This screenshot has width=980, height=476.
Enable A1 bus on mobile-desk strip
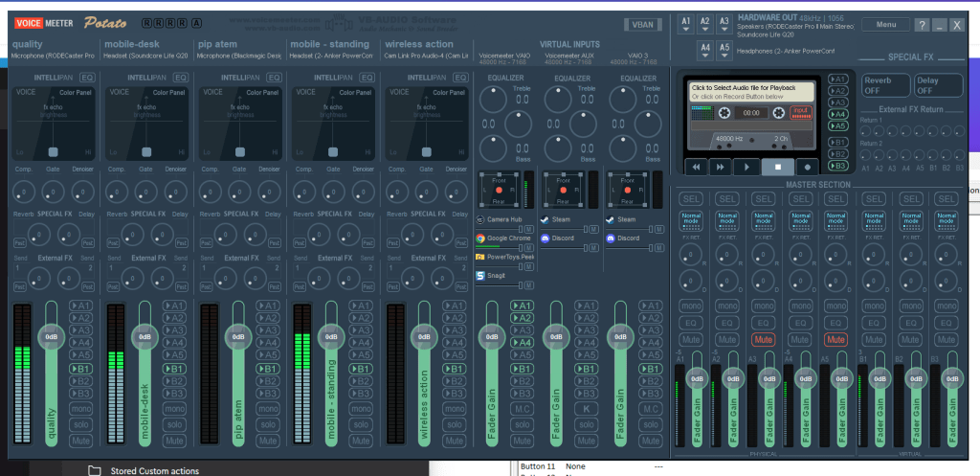(174, 306)
